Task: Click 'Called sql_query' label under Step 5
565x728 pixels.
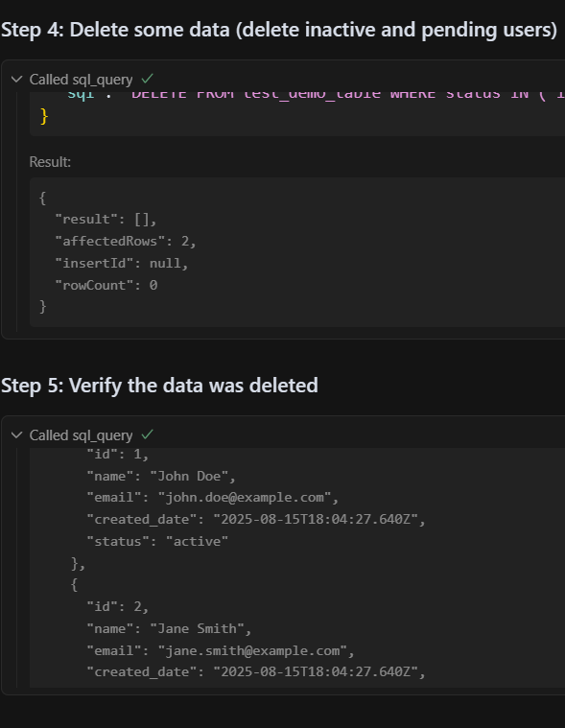Action: pyautogui.click(x=81, y=435)
